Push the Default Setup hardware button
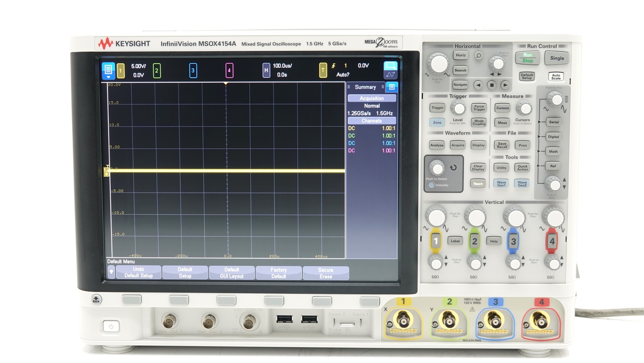 527,76
